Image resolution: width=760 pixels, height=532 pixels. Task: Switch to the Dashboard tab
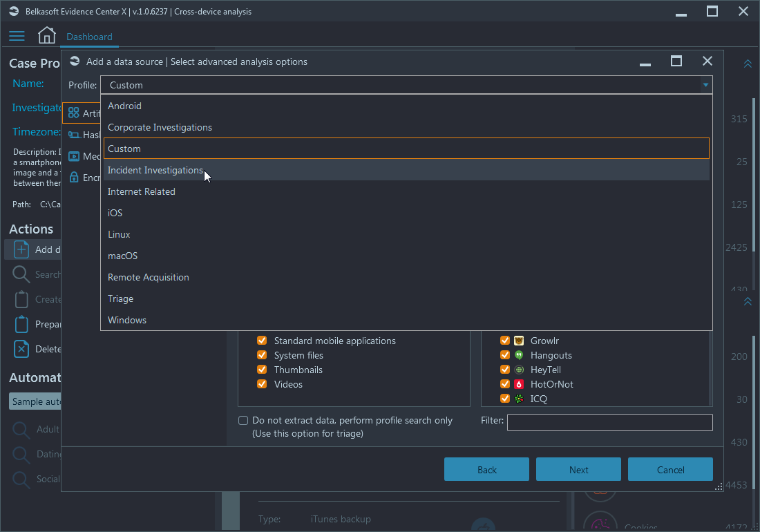[x=89, y=37]
